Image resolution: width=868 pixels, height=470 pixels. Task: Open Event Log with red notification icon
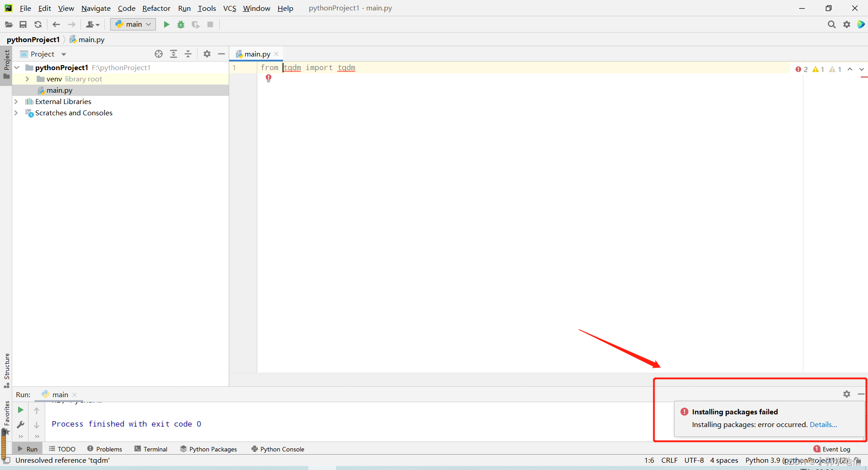816,449
